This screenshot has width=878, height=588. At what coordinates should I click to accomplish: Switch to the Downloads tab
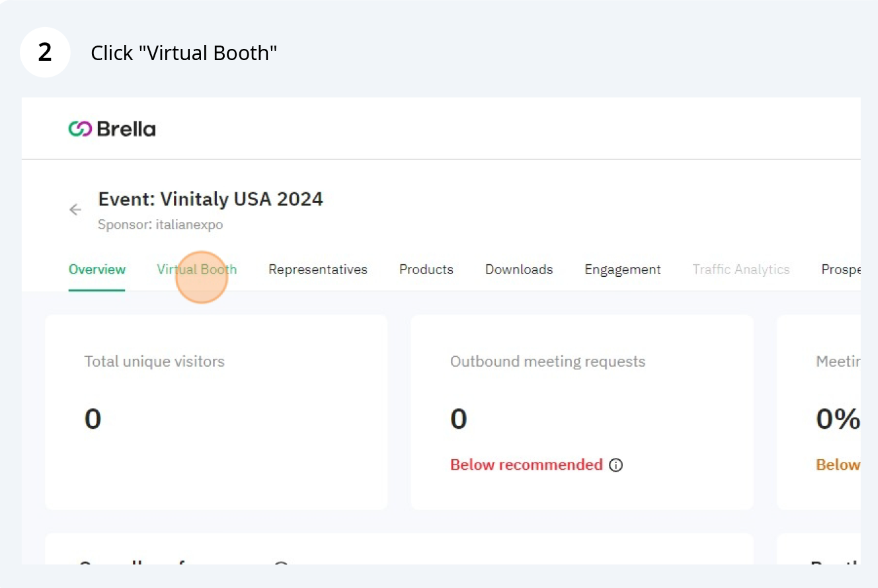519,270
